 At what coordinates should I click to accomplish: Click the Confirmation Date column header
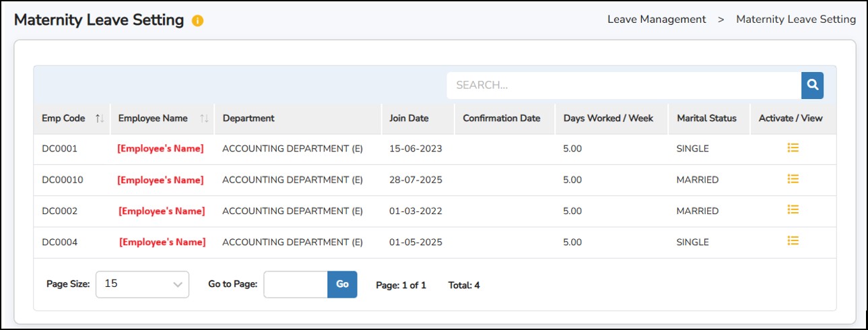[x=501, y=119]
